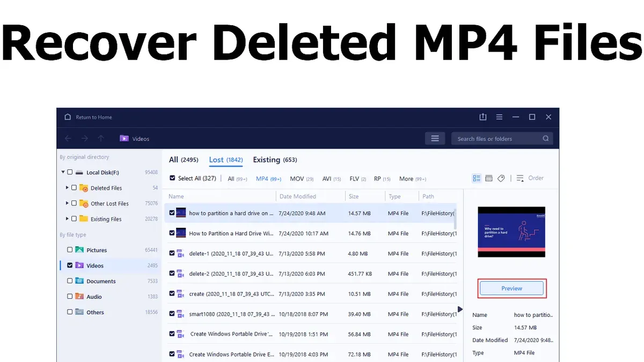Collapse the Local Disk(F:) tree node
Viewport: 644px width, 362px height.
(x=63, y=173)
